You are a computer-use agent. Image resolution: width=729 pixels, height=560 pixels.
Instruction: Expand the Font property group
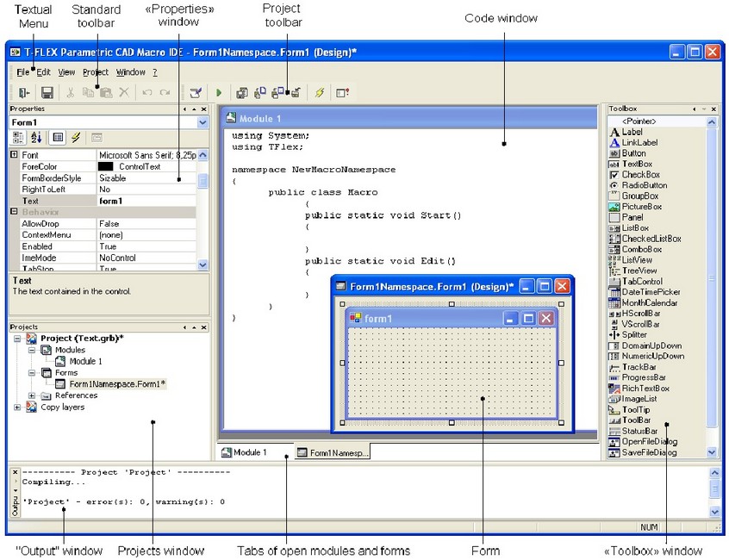pyautogui.click(x=14, y=155)
